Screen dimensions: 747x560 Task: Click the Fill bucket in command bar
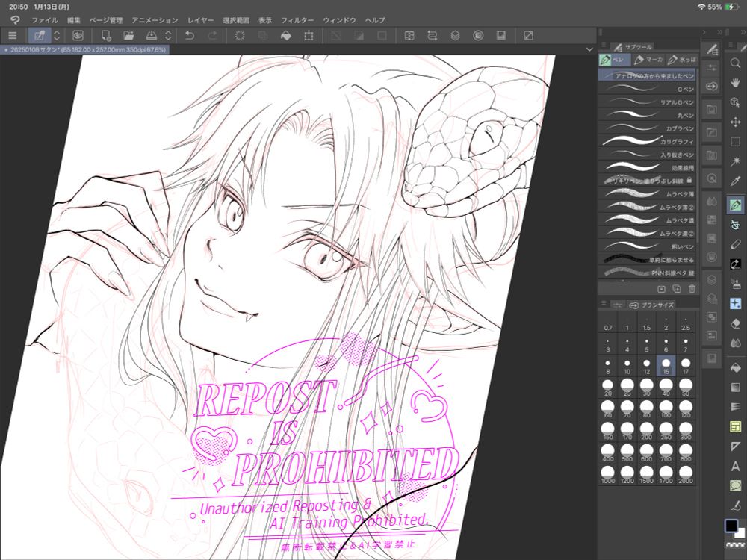point(286,36)
